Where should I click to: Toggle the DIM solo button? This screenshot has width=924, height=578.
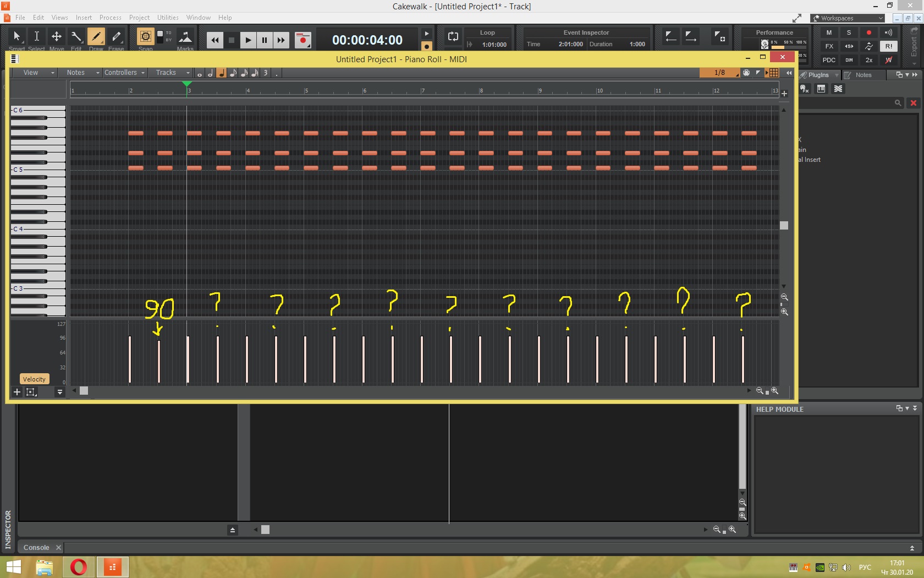tap(849, 60)
